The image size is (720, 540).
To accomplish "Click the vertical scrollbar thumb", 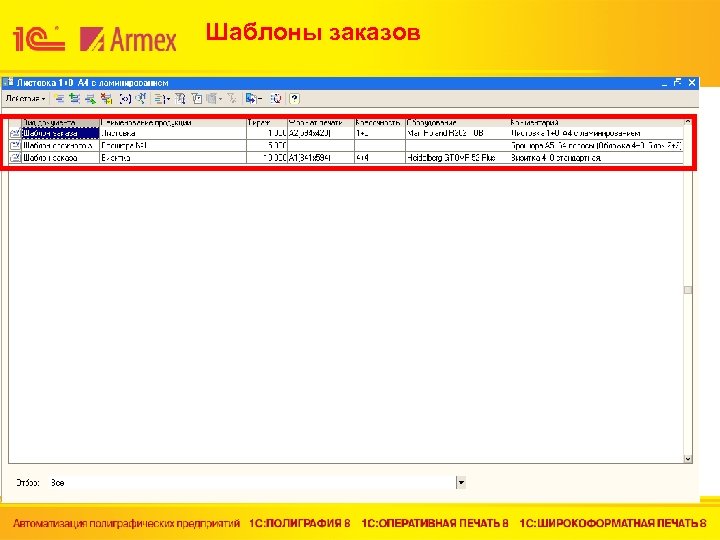I will tap(687, 290).
